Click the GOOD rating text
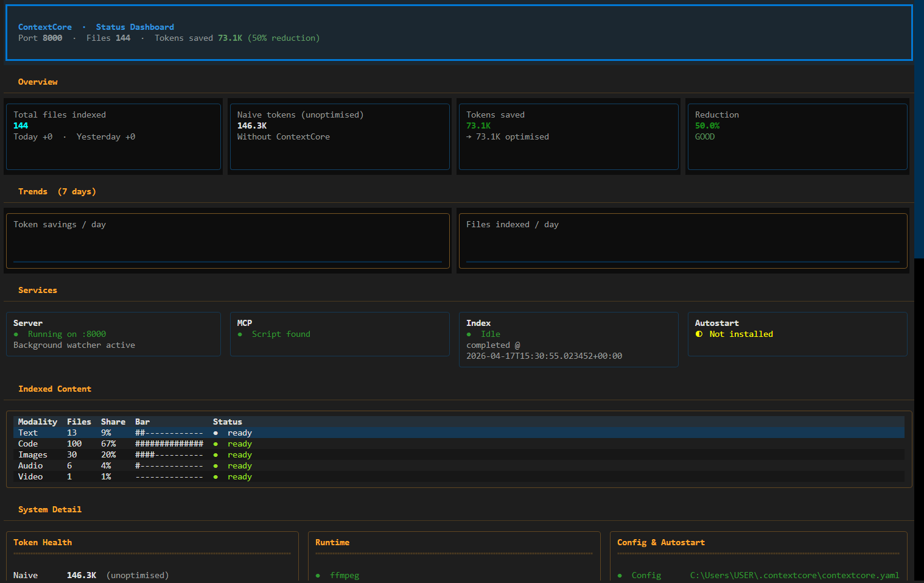Viewport: 924px width, 583px height. [705, 136]
